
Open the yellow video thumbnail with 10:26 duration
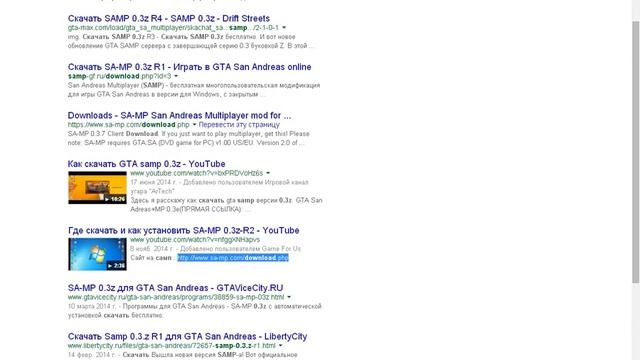(97, 187)
